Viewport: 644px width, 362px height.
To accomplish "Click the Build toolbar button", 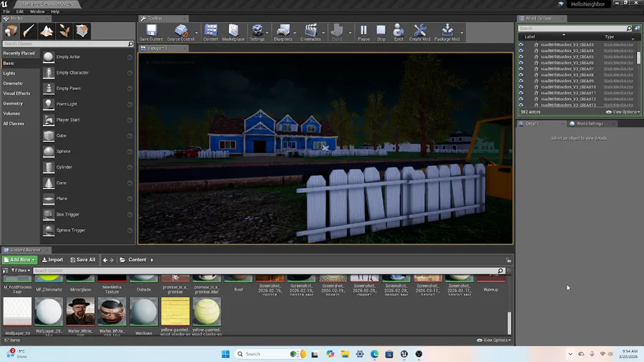I will (x=337, y=32).
